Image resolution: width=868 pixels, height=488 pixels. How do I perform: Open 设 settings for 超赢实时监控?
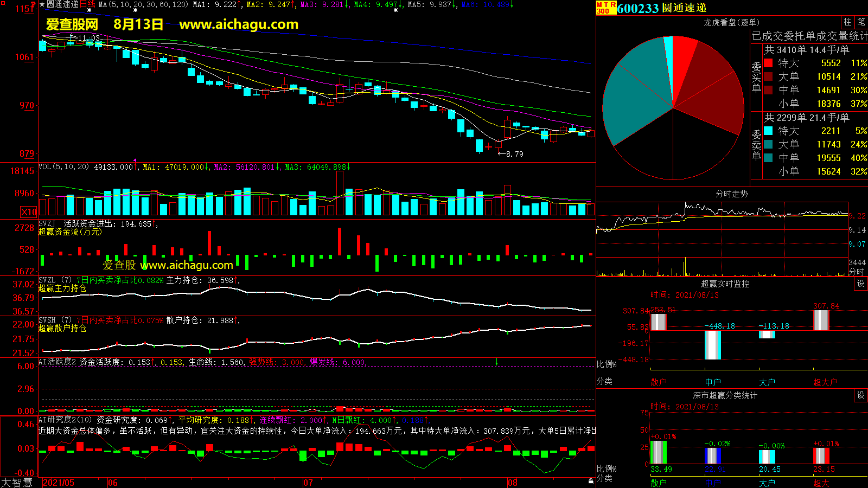[x=860, y=284]
